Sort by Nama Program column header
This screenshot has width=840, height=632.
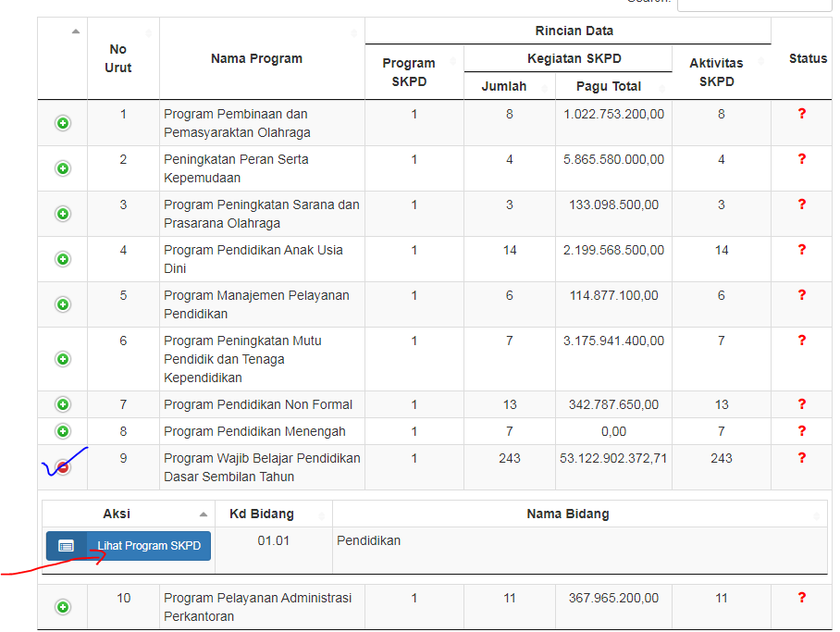(262, 58)
